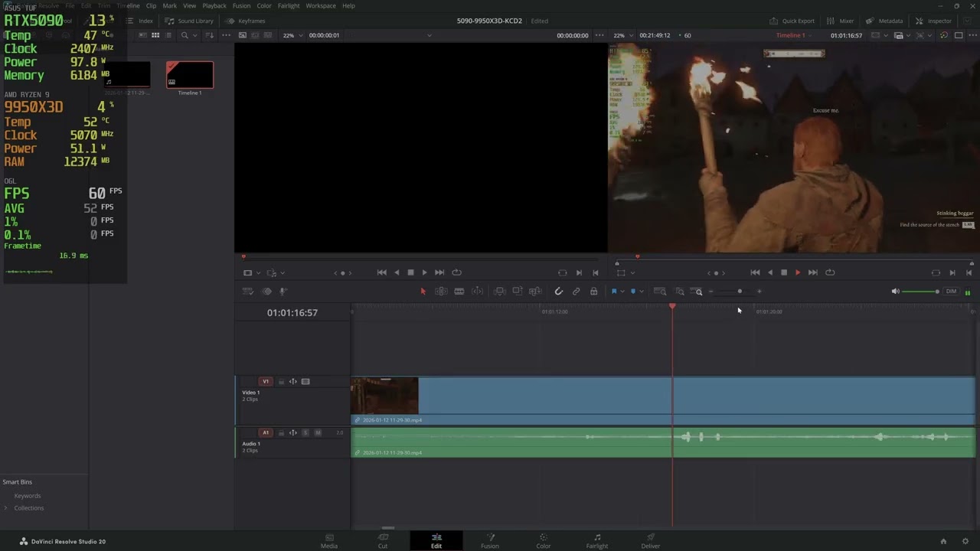Adjust the monitor volume slider
This screenshot has height=551, width=980.
pyautogui.click(x=920, y=292)
